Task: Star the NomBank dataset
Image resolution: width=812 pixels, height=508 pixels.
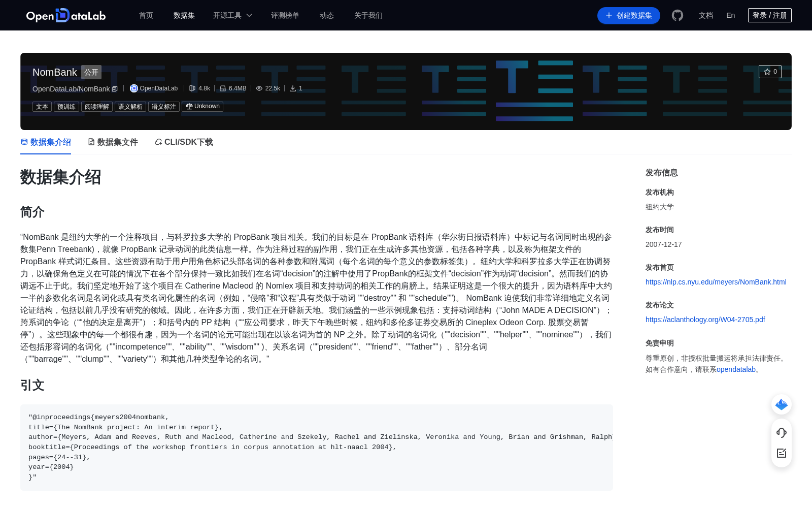Action: pyautogui.click(x=770, y=72)
